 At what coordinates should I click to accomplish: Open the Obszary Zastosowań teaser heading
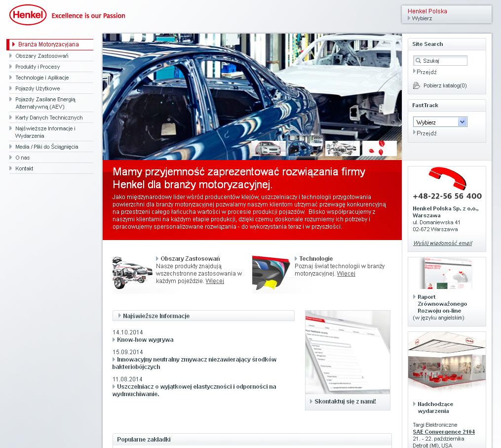click(190, 258)
